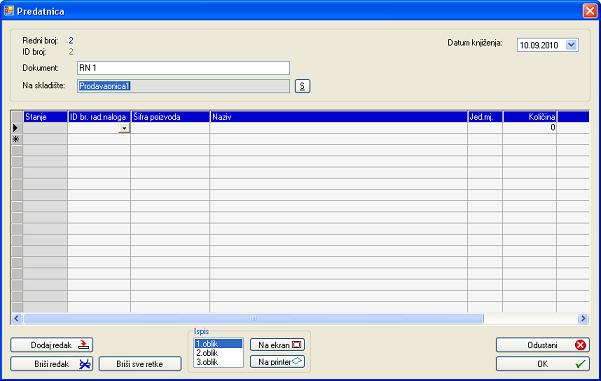Click the Jed.mj. column header

[x=485, y=117]
